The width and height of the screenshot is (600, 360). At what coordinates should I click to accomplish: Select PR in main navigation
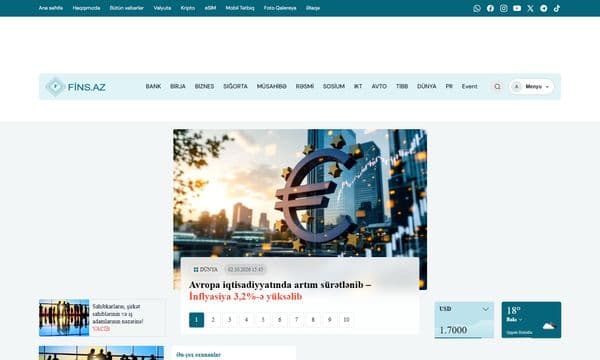[x=449, y=86]
